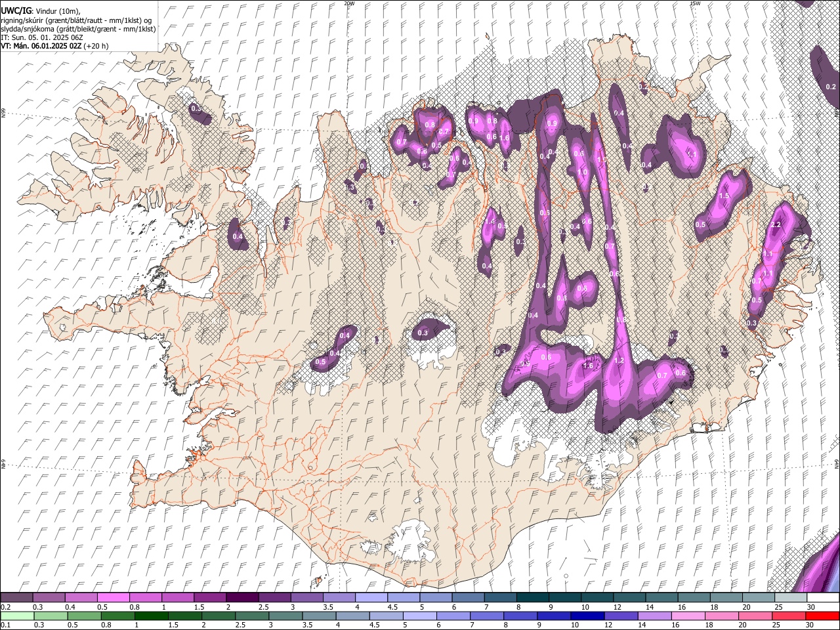Click the '0.2' value in the top-right offshore blob
Viewport: 840px width, 630px height.
click(830, 87)
